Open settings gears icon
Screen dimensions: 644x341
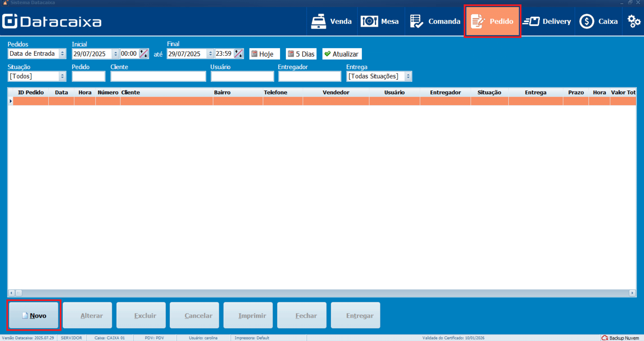[x=634, y=21]
